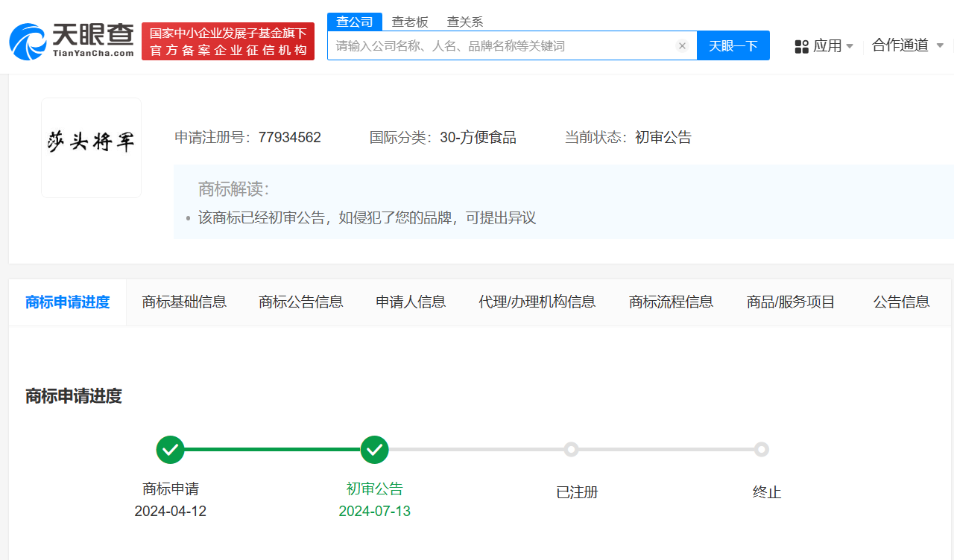This screenshot has width=954, height=560.
Task: Click the gray circle at 已注册 step
Action: (x=571, y=450)
